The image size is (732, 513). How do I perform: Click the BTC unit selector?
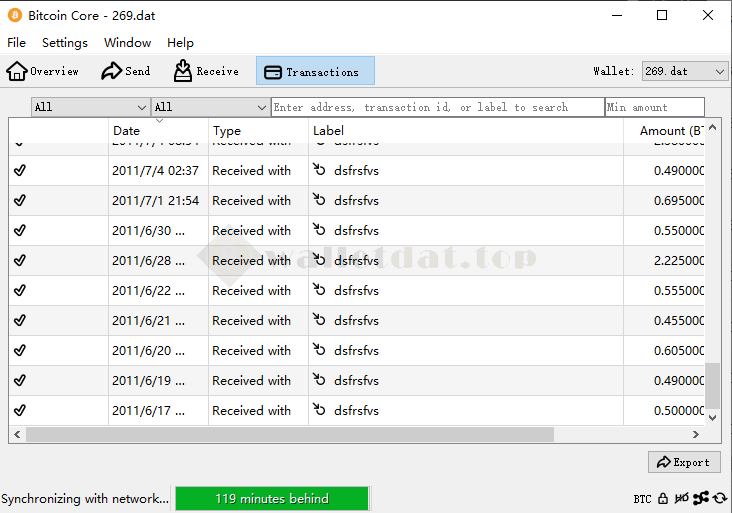click(x=642, y=498)
